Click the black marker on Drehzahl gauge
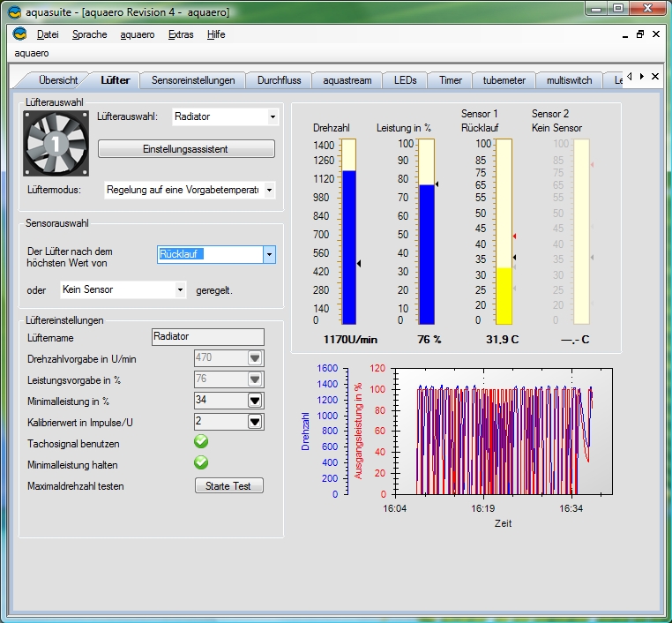672x623 pixels. tap(359, 263)
